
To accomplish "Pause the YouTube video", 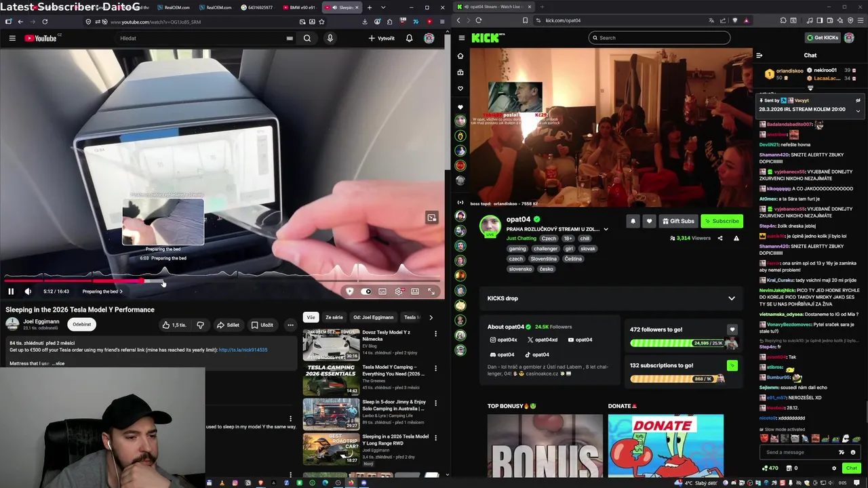I will pos(11,291).
